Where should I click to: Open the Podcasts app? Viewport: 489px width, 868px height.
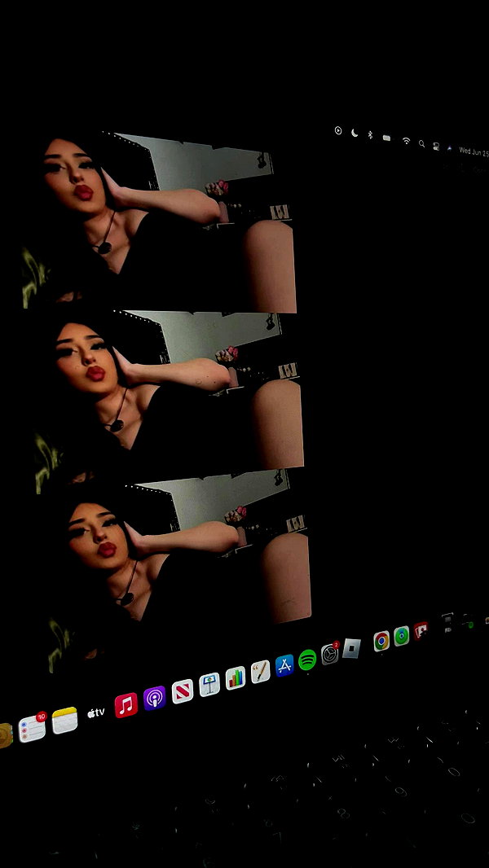[x=155, y=698]
